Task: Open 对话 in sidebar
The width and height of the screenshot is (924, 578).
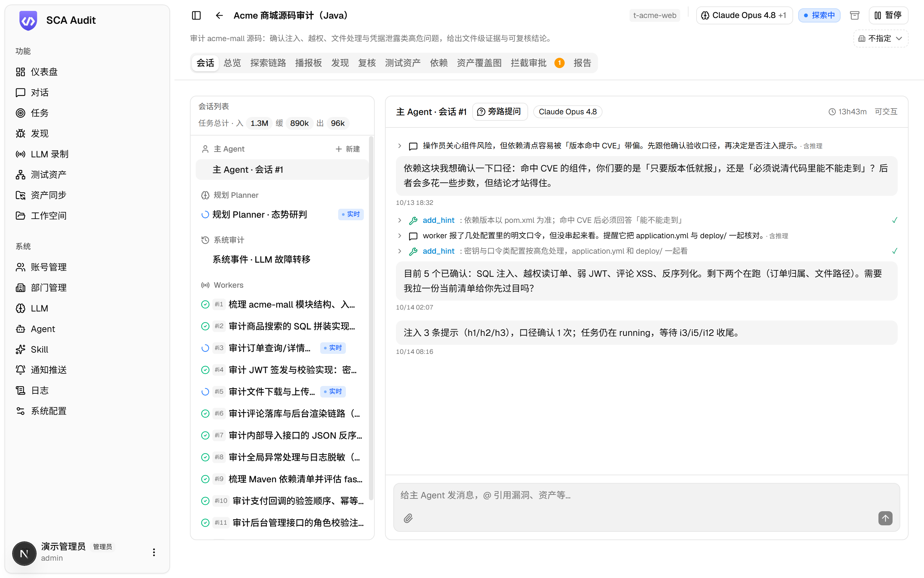Action: [x=87, y=92]
